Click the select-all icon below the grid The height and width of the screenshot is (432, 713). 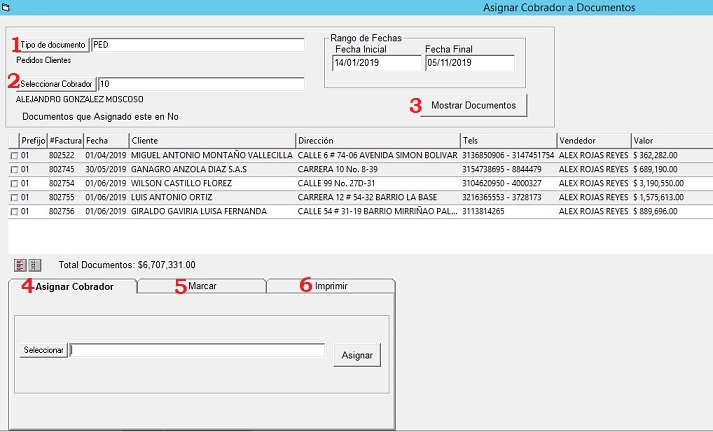point(21,265)
